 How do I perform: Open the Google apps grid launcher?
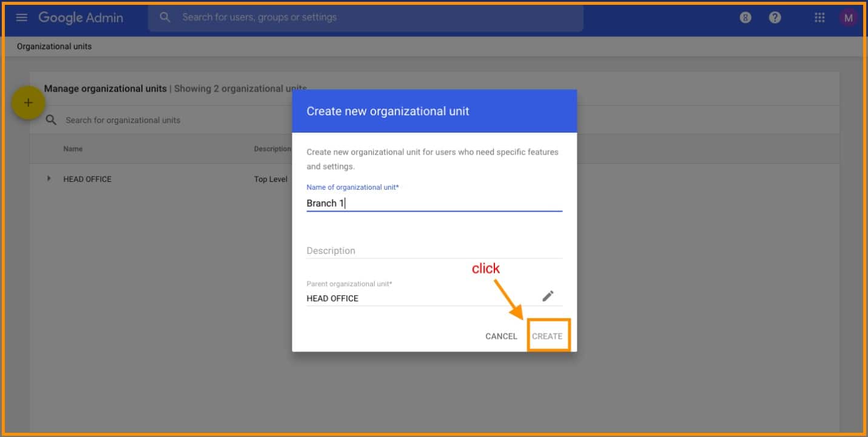[819, 18]
